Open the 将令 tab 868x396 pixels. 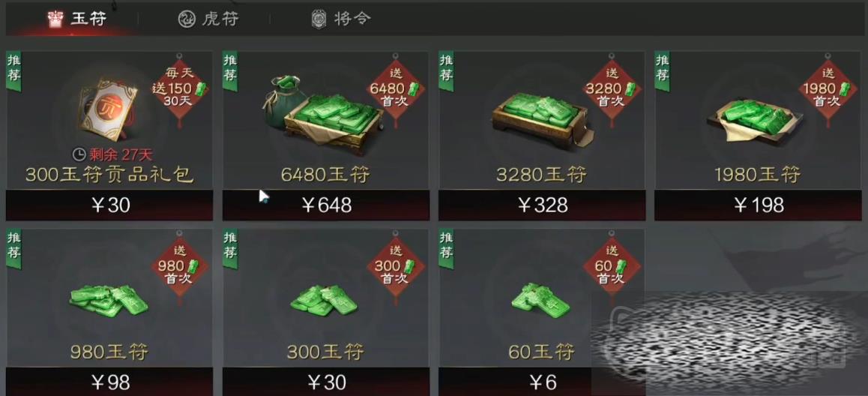341,19
